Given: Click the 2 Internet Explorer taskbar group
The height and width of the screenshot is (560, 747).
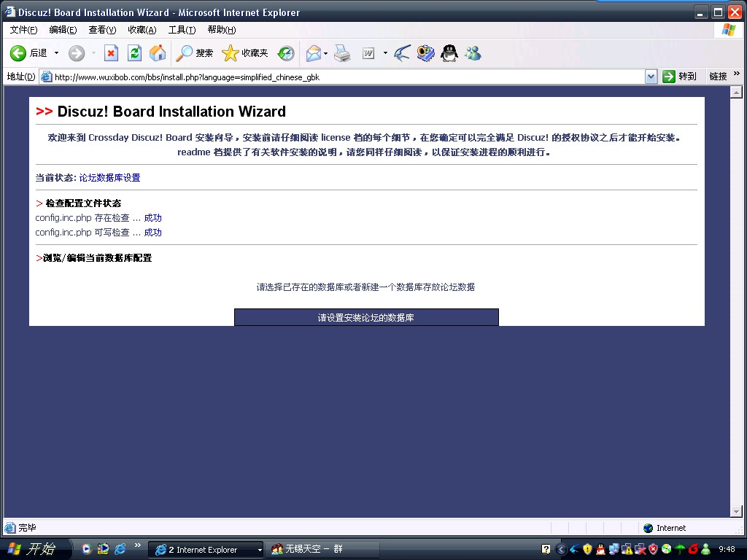Looking at the screenshot, I should tap(205, 550).
